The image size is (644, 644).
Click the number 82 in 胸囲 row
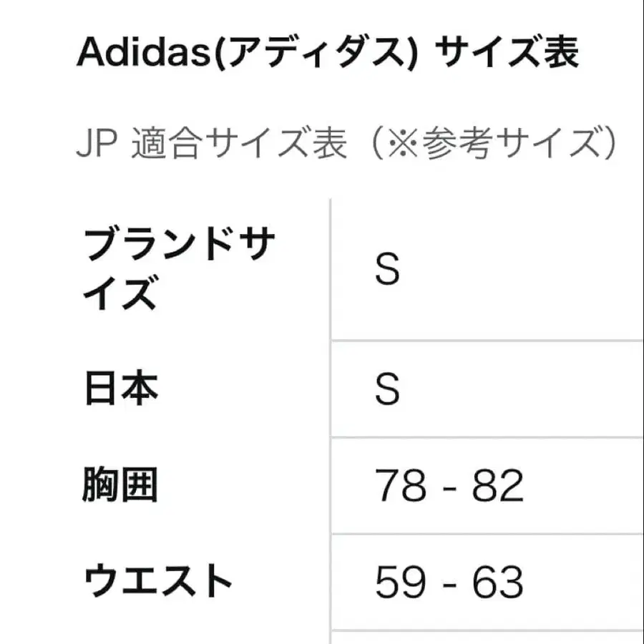[498, 486]
